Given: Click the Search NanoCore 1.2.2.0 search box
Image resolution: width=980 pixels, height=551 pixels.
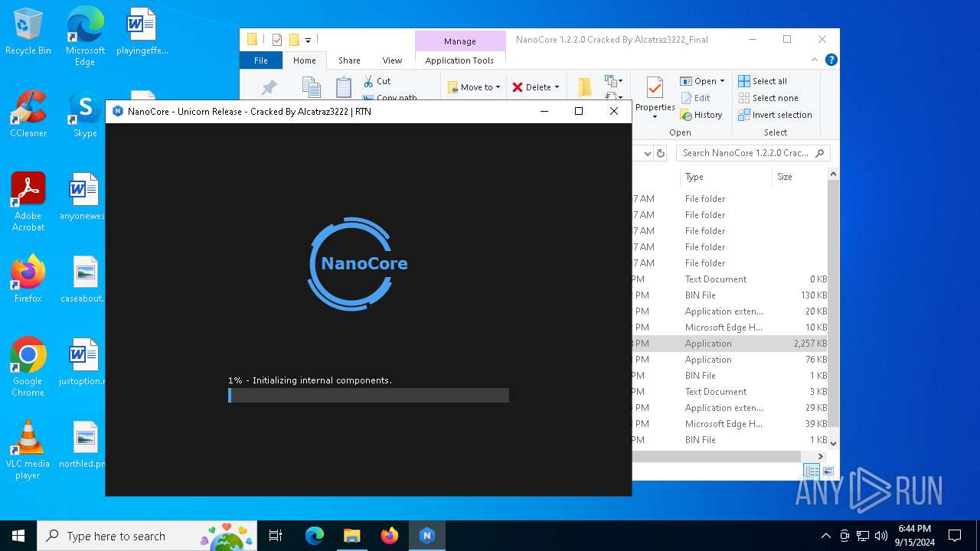Looking at the screenshot, I should pyautogui.click(x=753, y=153).
